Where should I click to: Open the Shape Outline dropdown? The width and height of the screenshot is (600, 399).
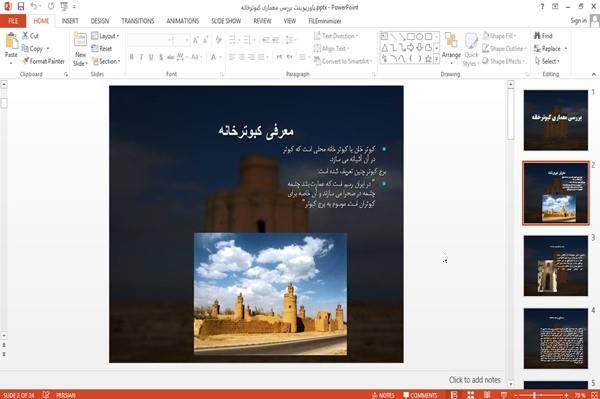pos(504,49)
